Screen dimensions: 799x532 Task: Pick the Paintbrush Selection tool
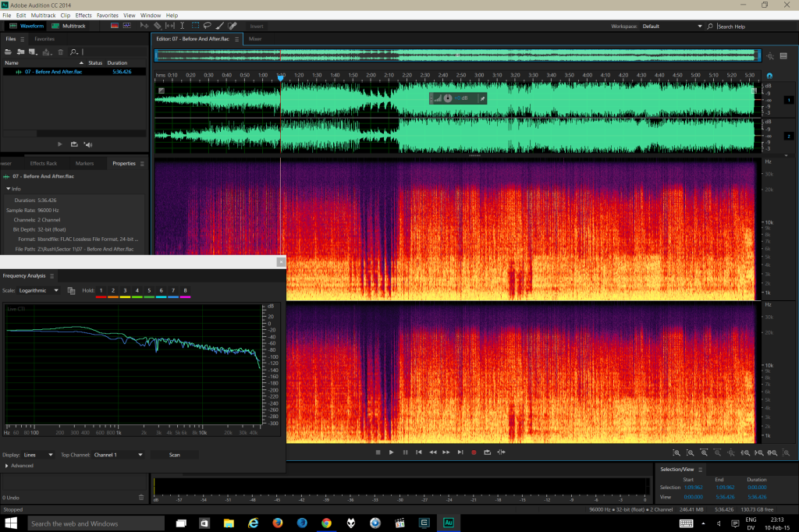coord(221,26)
